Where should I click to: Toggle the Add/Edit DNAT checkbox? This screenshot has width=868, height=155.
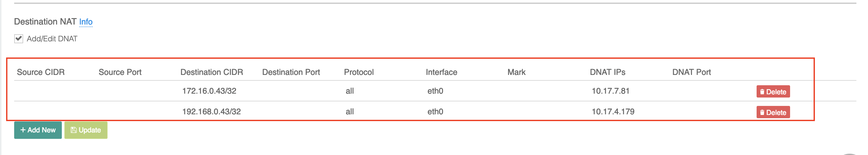coord(19,39)
